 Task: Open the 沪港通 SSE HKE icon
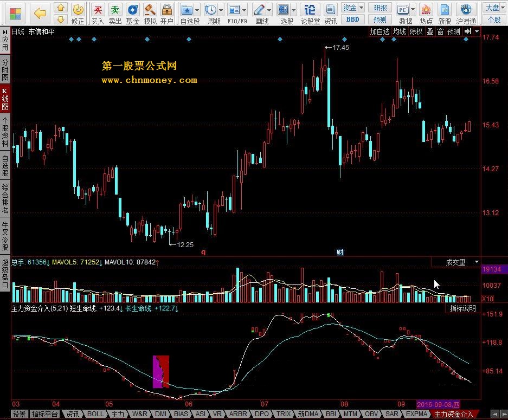466,10
